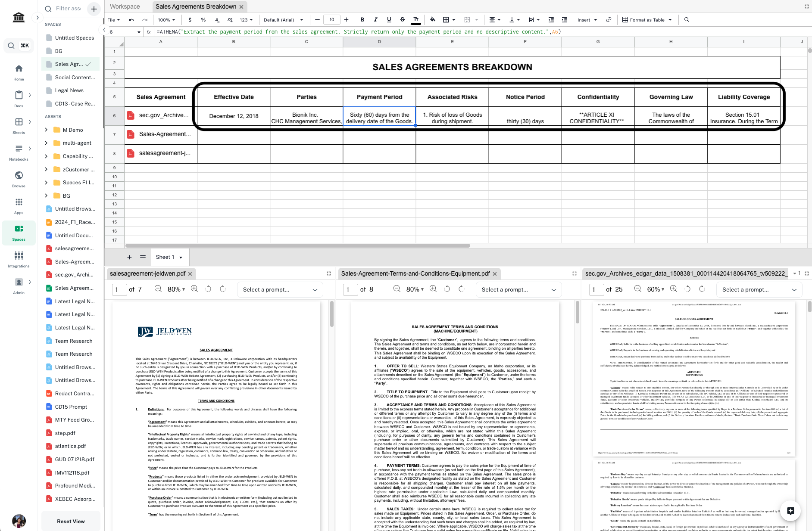Open Integrations in the sidebar

19,259
